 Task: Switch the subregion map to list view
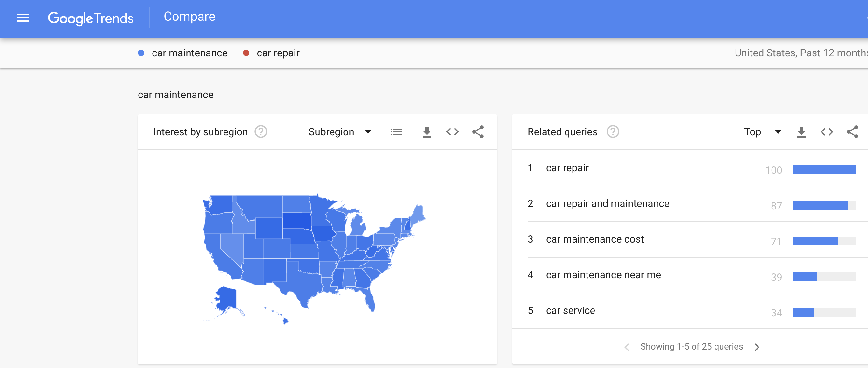click(x=397, y=132)
